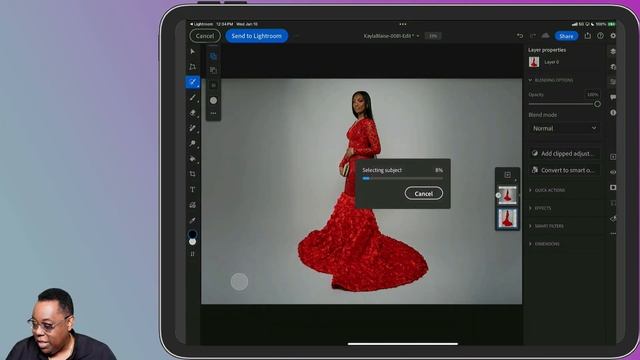Screen dimensions: 640x360
Task: Select the bottom layer thumbnail
Action: click(507, 218)
